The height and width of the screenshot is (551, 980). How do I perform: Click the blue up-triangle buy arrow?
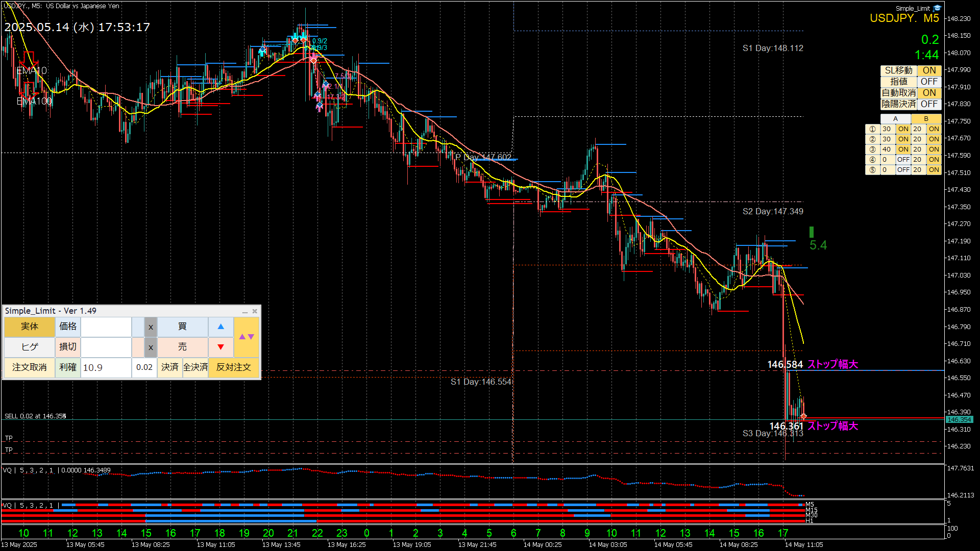pos(220,327)
